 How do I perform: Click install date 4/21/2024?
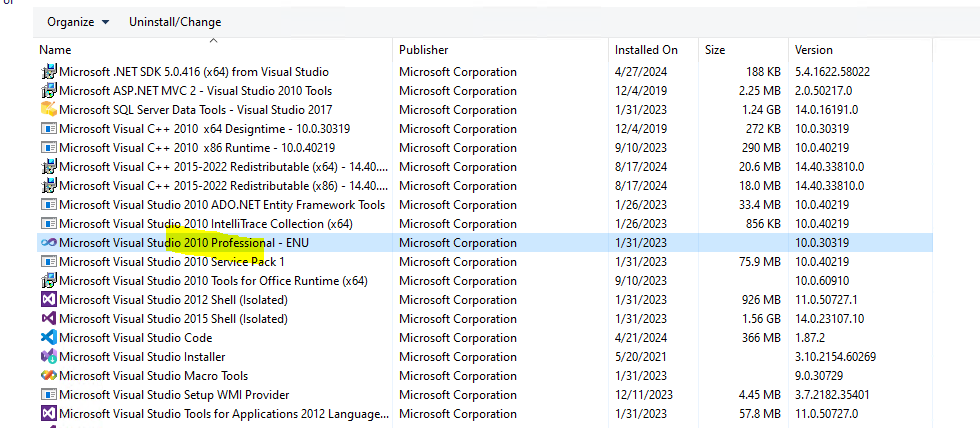(x=641, y=338)
